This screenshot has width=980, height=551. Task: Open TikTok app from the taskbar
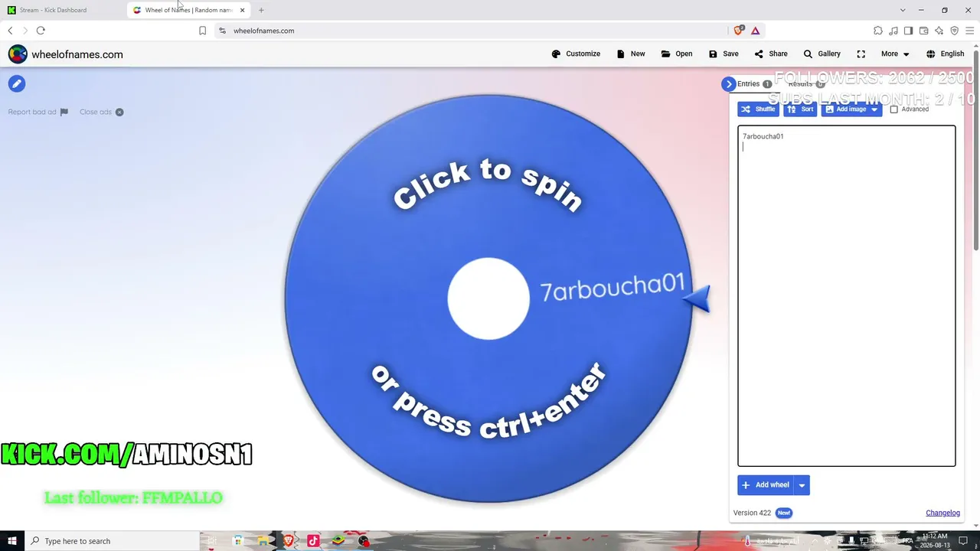[313, 541]
